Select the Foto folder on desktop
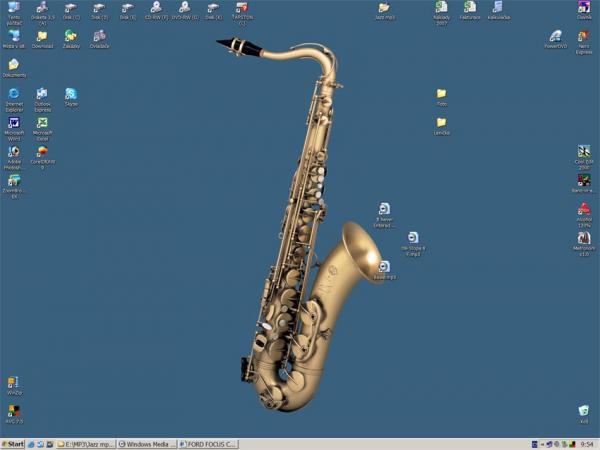The width and height of the screenshot is (600, 450). click(x=441, y=94)
